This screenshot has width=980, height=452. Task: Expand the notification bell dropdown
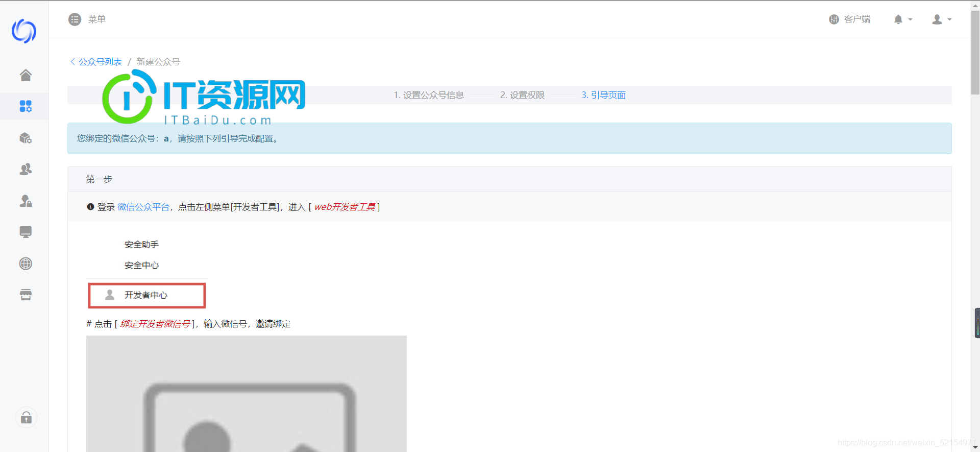903,19
